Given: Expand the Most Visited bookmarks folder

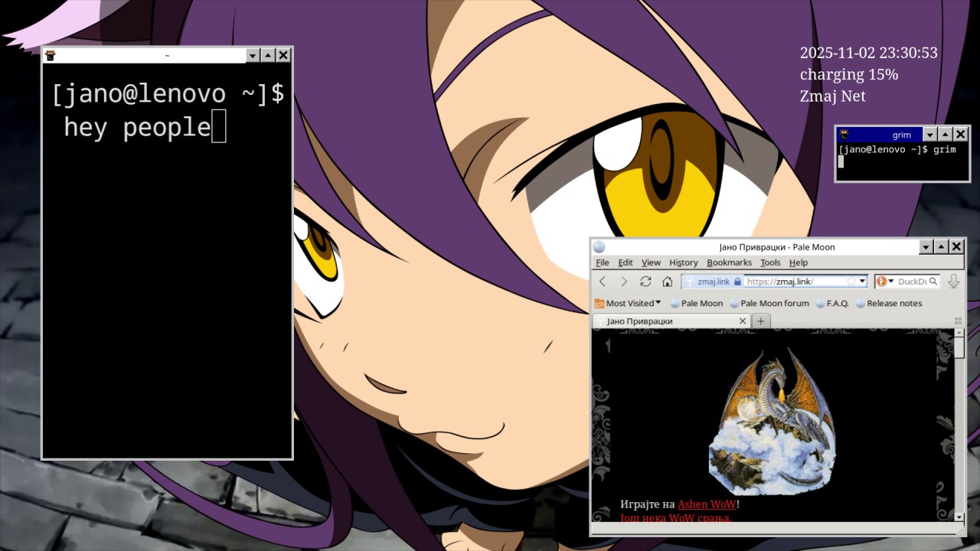Looking at the screenshot, I should pos(628,303).
